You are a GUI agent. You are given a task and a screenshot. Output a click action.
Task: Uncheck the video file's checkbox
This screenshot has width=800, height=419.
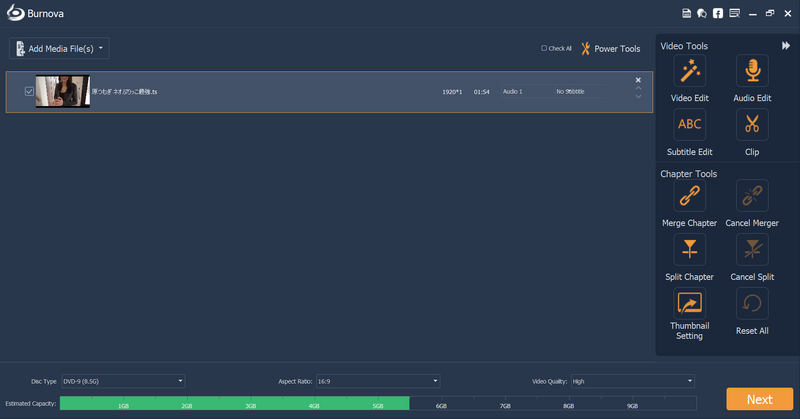pos(29,91)
